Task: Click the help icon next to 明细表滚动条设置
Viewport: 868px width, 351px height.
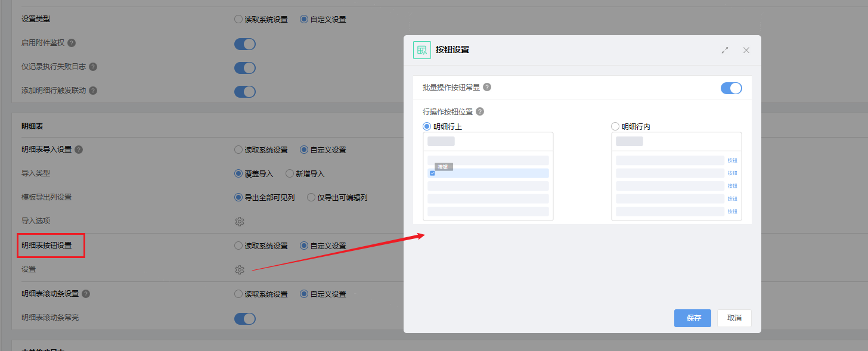Action: [x=86, y=294]
